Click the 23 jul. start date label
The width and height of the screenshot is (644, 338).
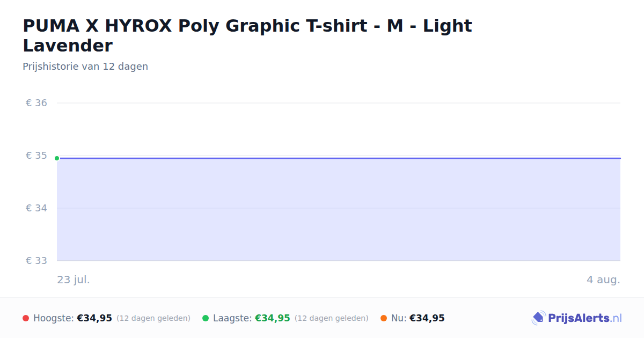pos(74,280)
